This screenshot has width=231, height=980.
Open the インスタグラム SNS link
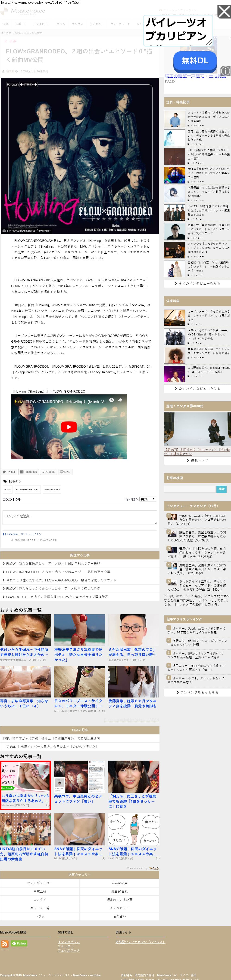69,942
